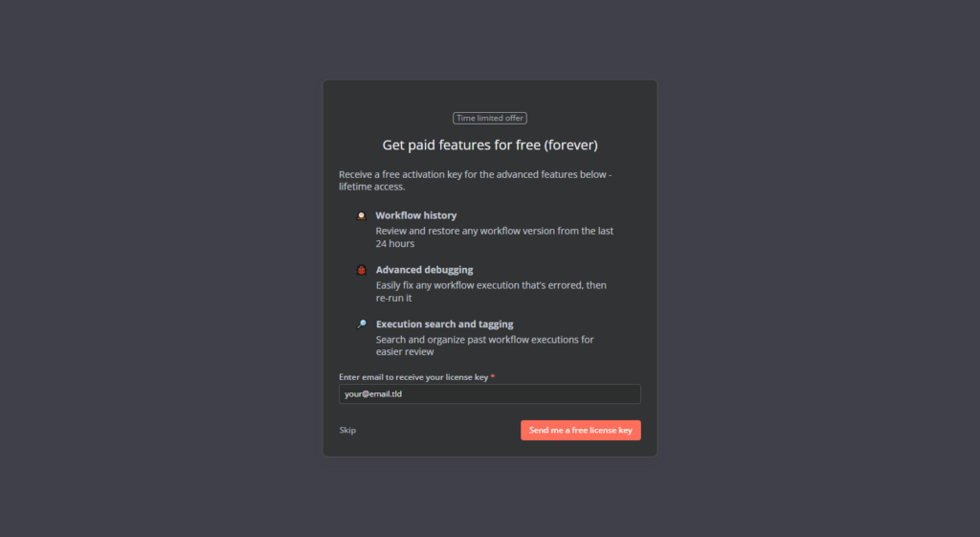Select the 'Workflow history' feature title

(x=416, y=216)
